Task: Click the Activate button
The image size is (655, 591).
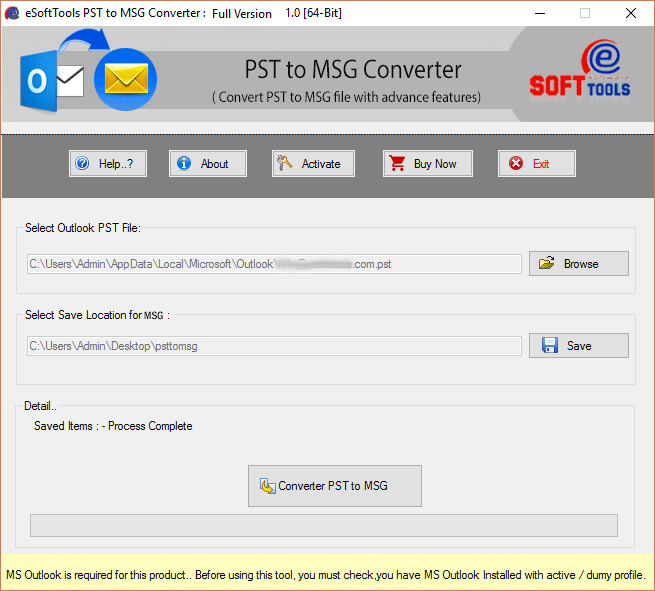Action: (x=313, y=163)
